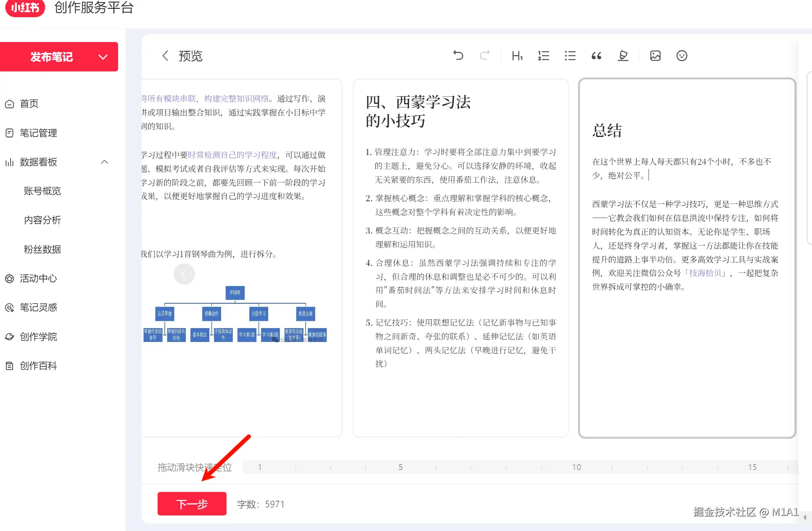Apply heading format with H1 icon

517,55
